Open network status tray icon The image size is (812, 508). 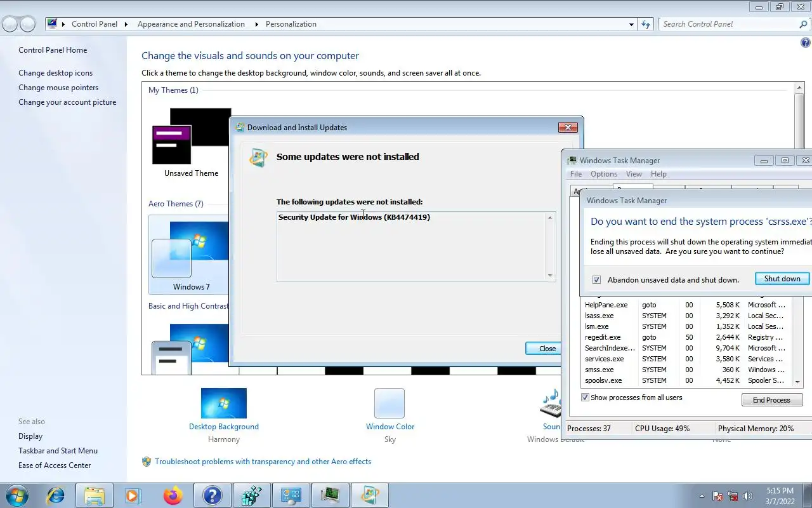tap(733, 496)
